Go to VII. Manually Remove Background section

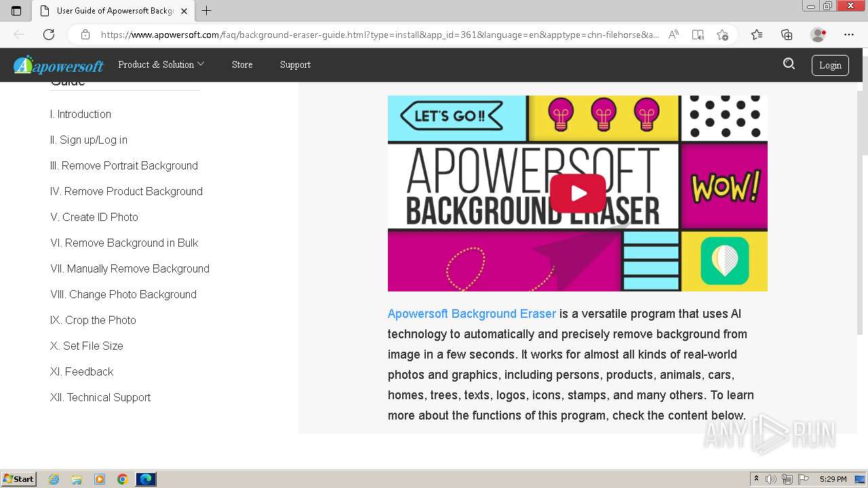click(130, 268)
